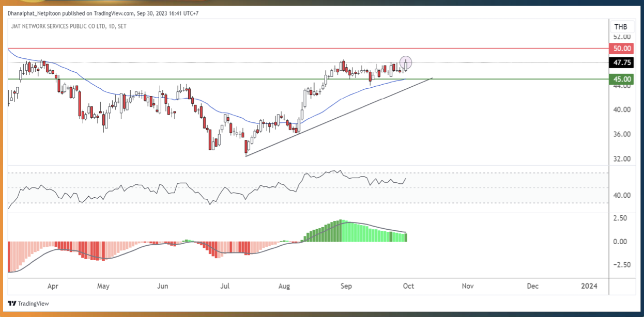This screenshot has height=317, width=644.
Task: Click the JMT NETWORK SERVICES PUBLIC CO LTD title
Action: point(68,25)
